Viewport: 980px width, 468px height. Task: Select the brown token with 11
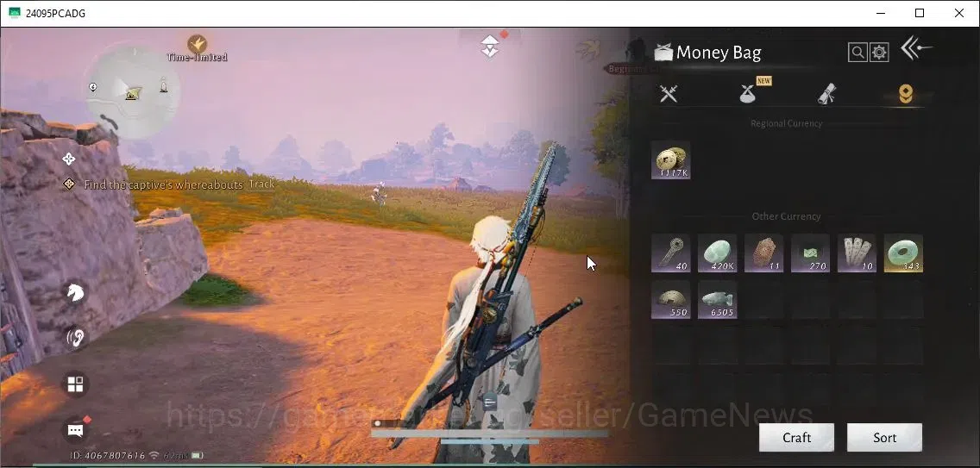click(763, 253)
